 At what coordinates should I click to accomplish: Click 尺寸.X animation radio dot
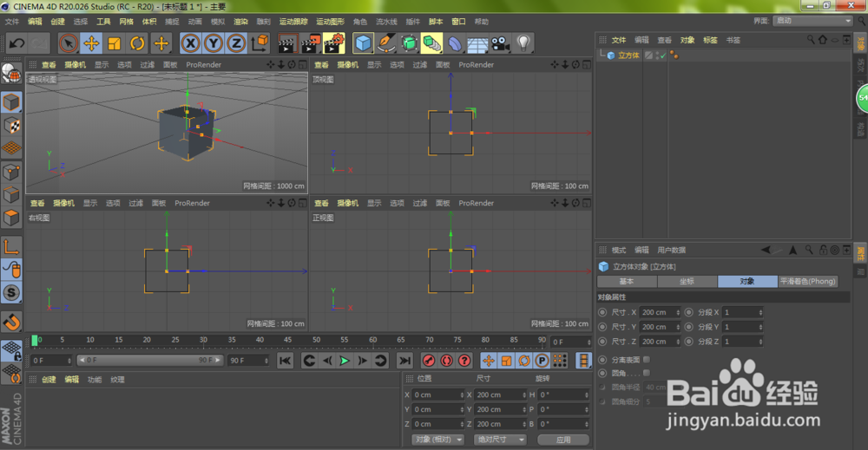click(602, 312)
